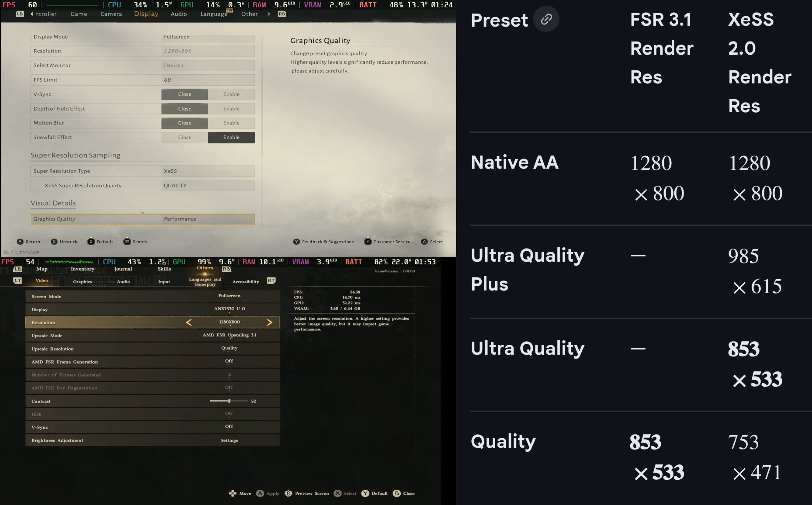This screenshot has height=505, width=812.
Task: Switch to the Audio tab at top
Action: [x=178, y=14]
